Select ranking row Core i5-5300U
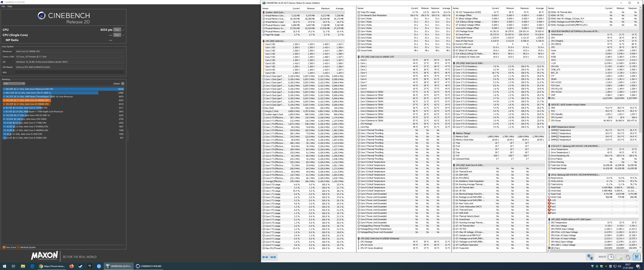Screen dimensions: 644x270 pyautogui.click(x=63, y=138)
